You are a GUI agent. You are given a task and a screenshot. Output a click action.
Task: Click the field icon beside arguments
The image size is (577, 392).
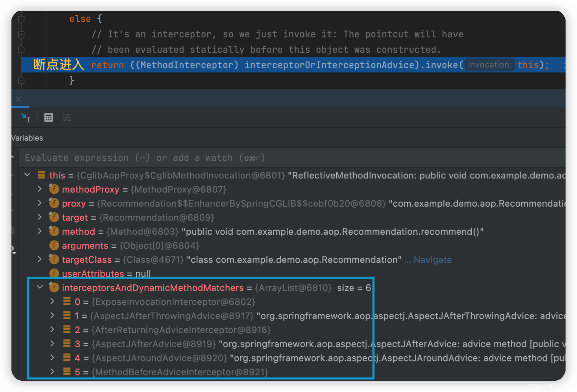click(54, 245)
